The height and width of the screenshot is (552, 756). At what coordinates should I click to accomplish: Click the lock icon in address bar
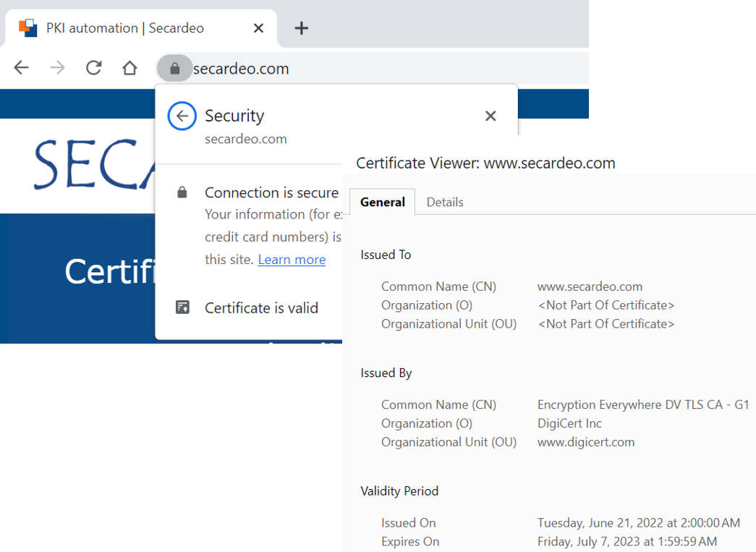174,69
